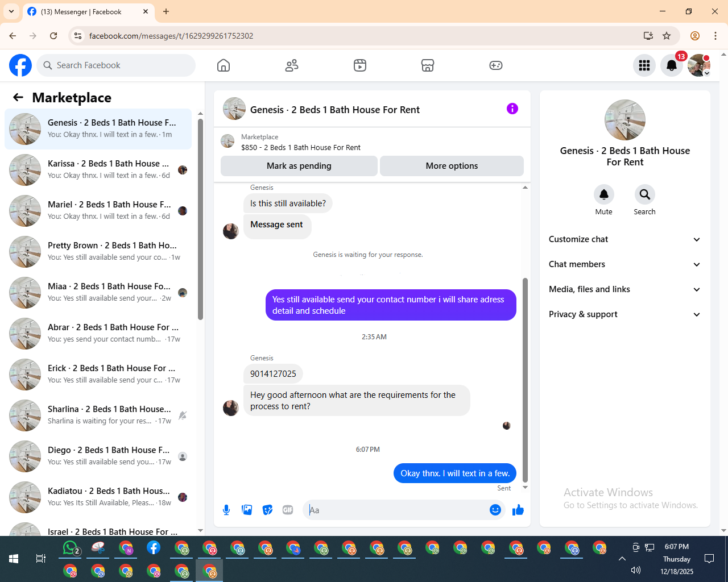Go to Home feed icon
This screenshot has height=582, width=728.
tap(224, 65)
